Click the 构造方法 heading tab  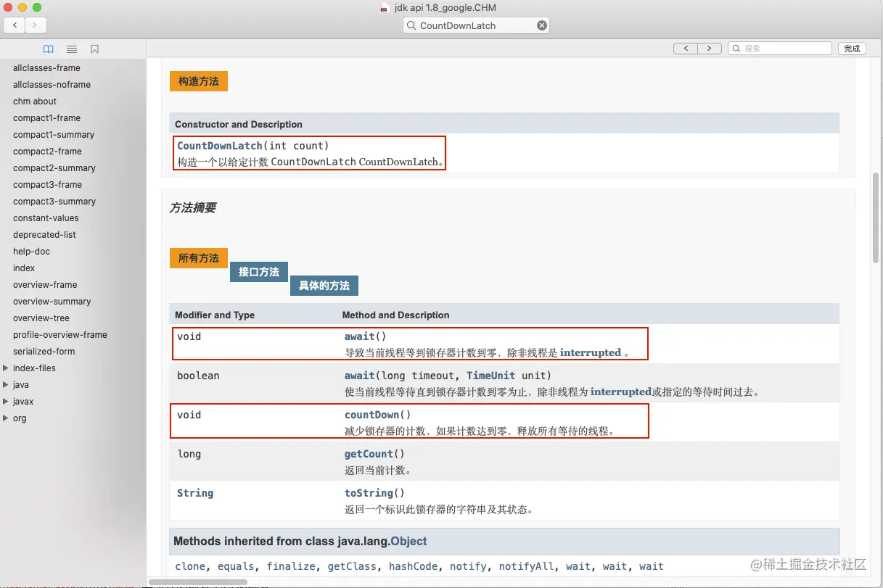[x=199, y=81]
